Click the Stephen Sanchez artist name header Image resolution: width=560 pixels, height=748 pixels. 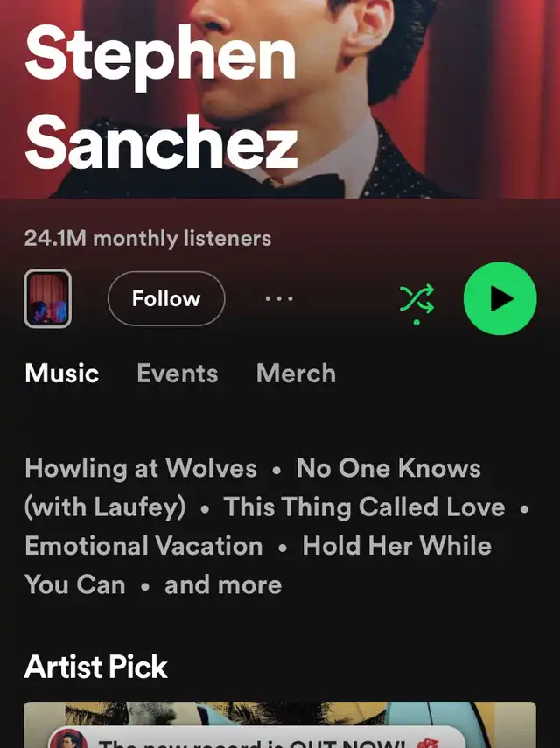point(161,98)
